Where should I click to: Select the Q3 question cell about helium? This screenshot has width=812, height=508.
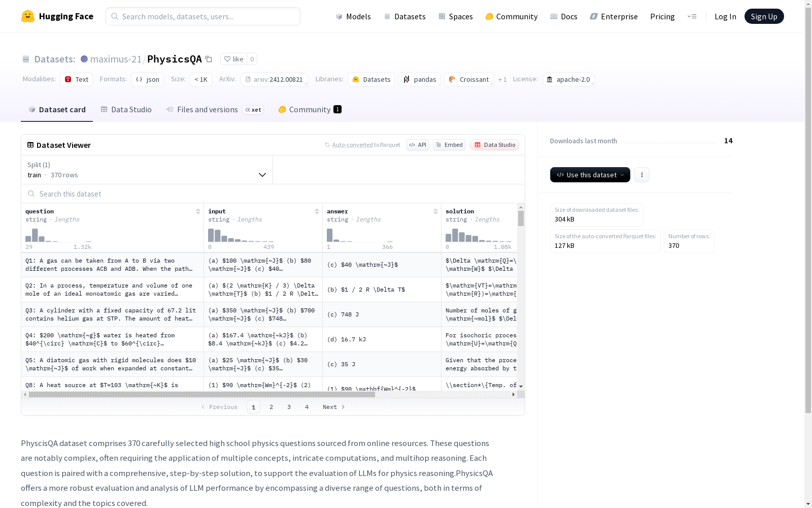pos(112,314)
